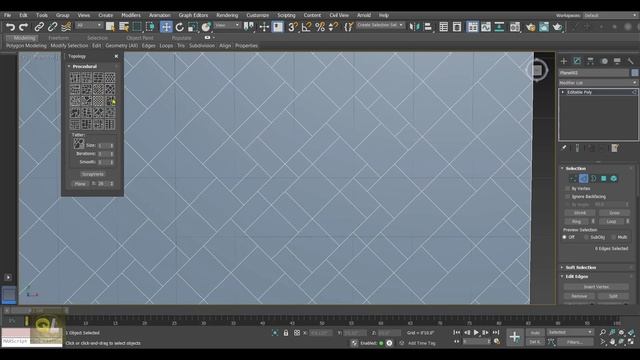
Task: Click the Align tool icon
Action: [x=428, y=27]
